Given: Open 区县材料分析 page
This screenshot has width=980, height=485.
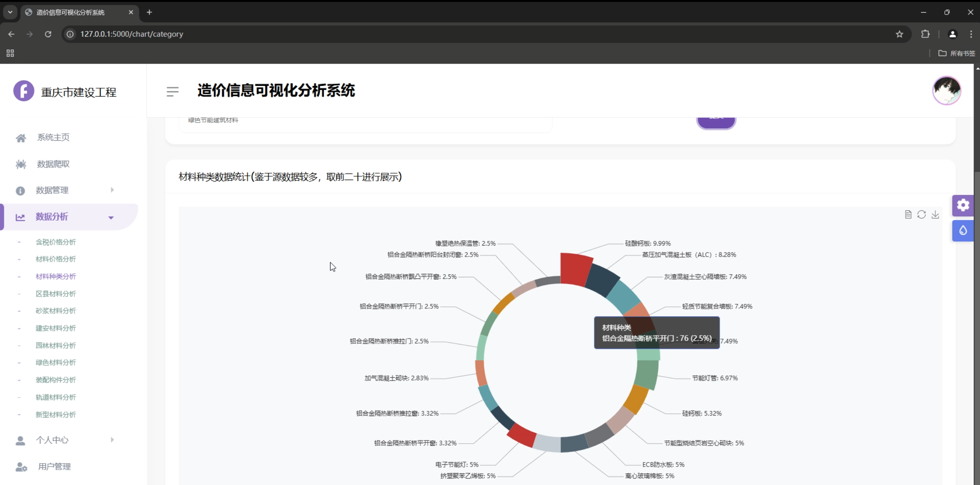Looking at the screenshot, I should [x=56, y=294].
